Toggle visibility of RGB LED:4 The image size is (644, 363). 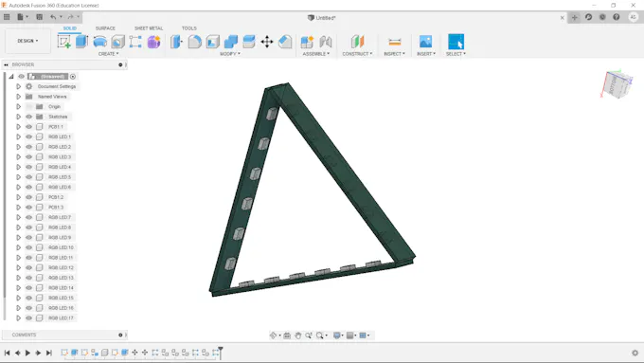click(x=28, y=167)
